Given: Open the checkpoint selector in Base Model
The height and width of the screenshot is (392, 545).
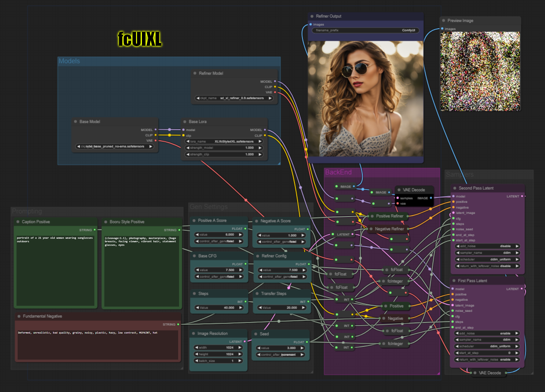Looking at the screenshot, I should pos(114,146).
